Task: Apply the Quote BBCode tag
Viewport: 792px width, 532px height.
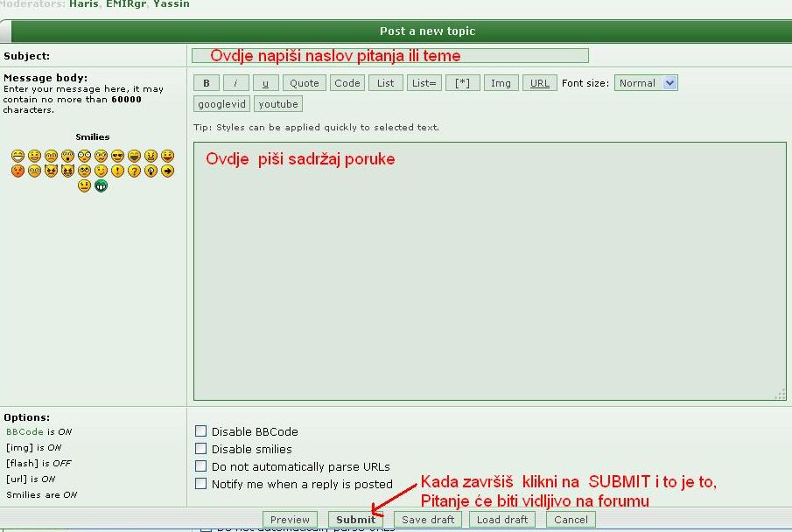Action: pyautogui.click(x=305, y=83)
